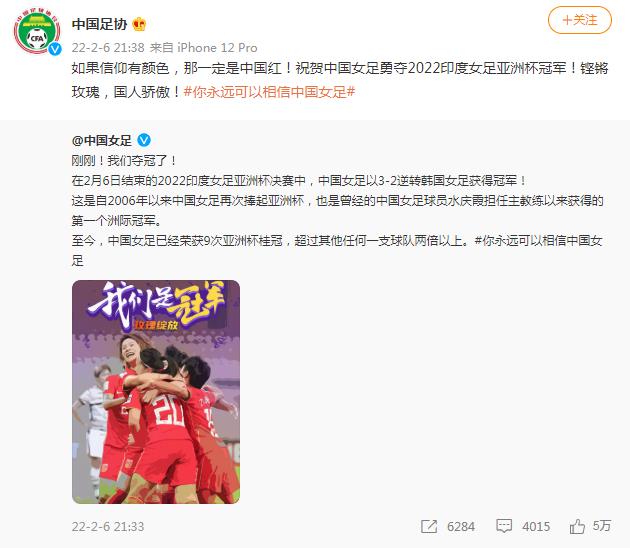Click the 来自 iPhone 12 Pro source text
The height and width of the screenshot is (548, 630).
point(204,47)
